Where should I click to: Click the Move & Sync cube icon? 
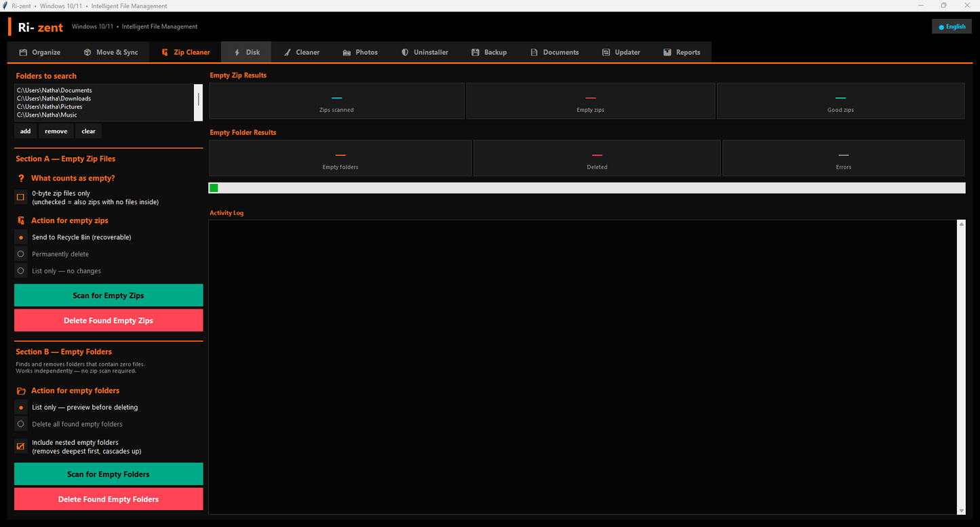point(87,52)
